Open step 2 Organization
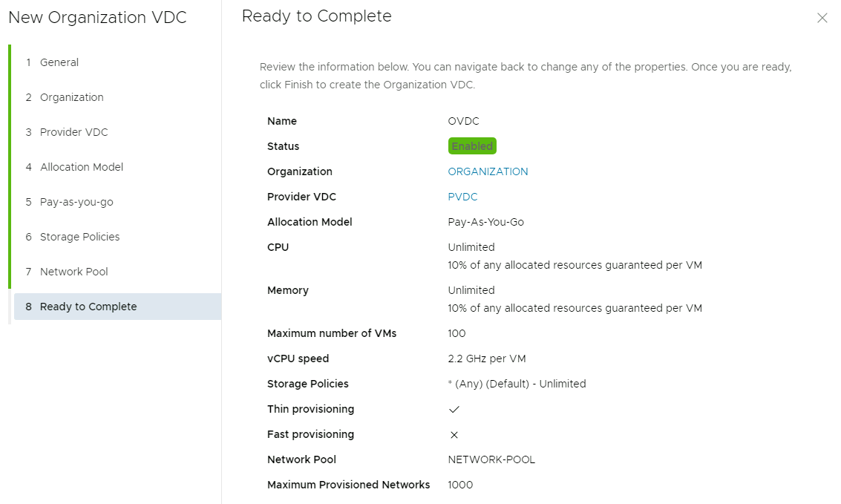 (x=71, y=97)
